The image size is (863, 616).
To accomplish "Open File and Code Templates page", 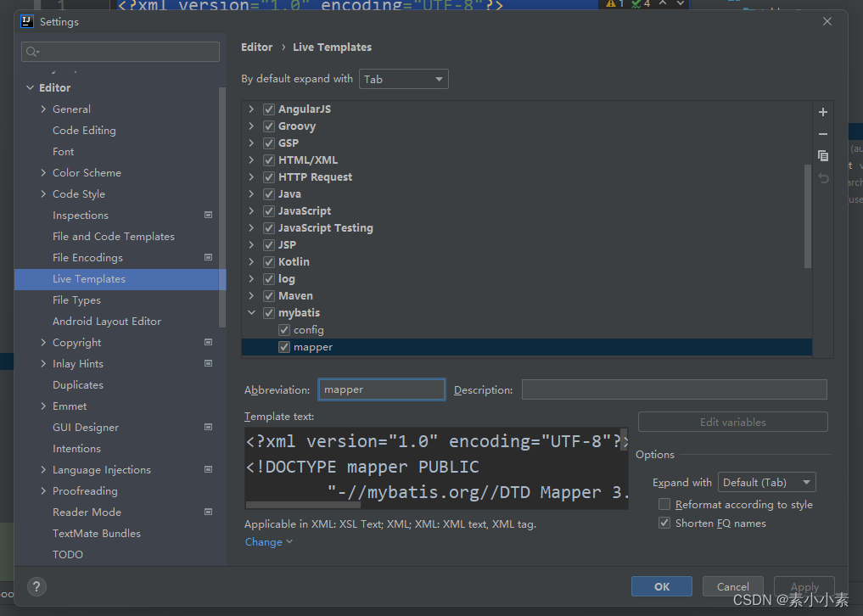I will 114,236.
